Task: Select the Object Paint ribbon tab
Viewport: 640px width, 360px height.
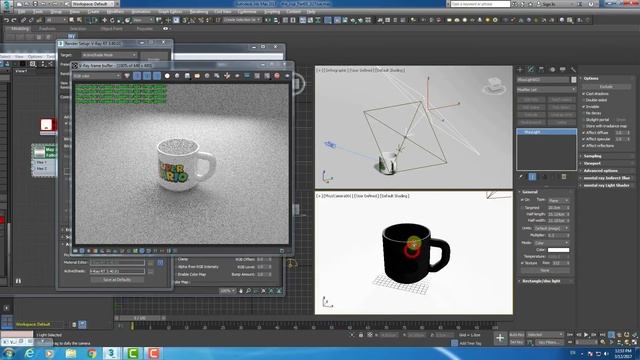Action: coord(111,29)
